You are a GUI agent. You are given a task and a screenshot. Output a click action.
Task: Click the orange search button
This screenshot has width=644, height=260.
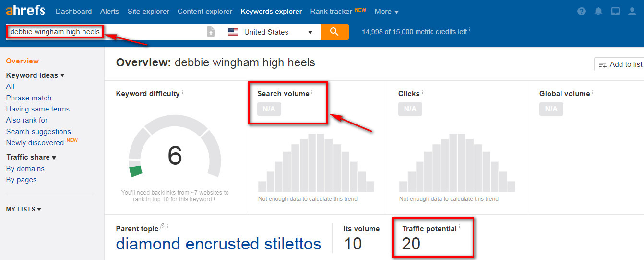pos(334,32)
